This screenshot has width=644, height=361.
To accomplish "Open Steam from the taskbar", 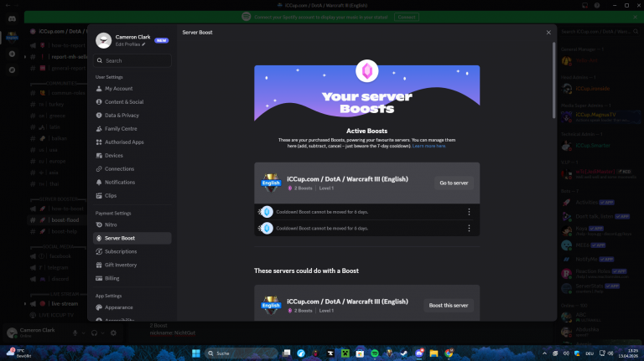I will tap(403, 353).
